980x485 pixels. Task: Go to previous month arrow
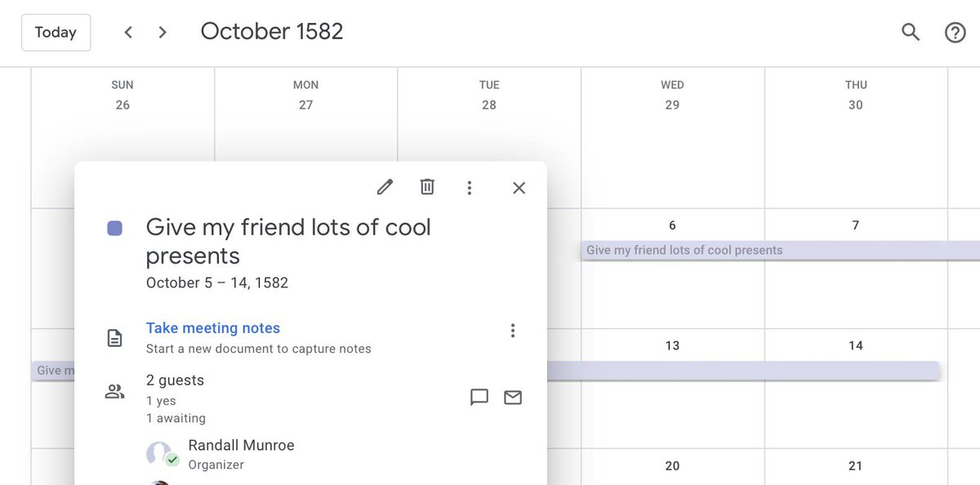pos(128,33)
